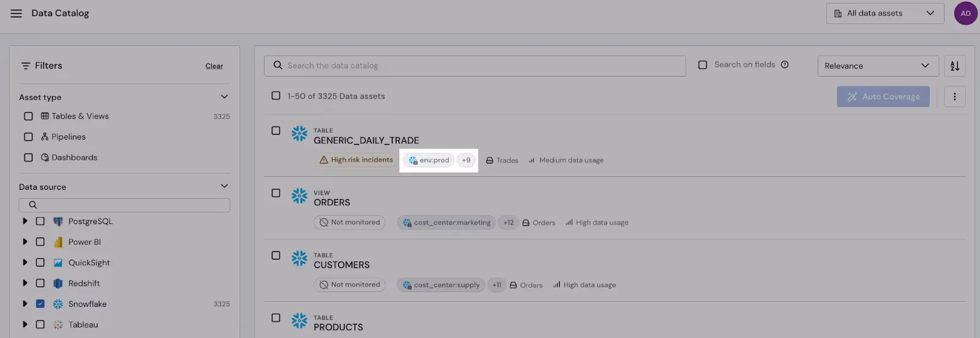Screen dimensions: 980x338
Task: Show the +9 additional tags
Action: tap(466, 160)
